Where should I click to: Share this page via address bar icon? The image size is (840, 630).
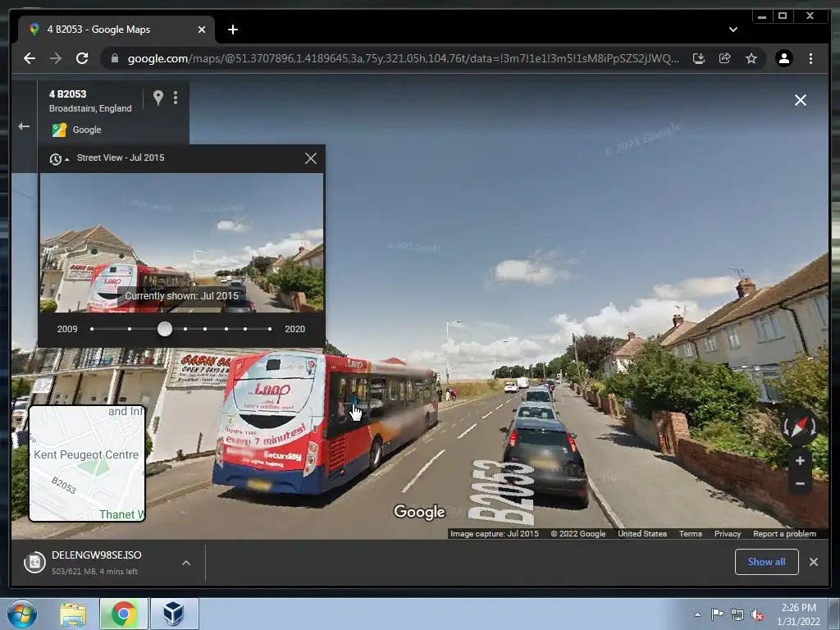pyautogui.click(x=725, y=58)
